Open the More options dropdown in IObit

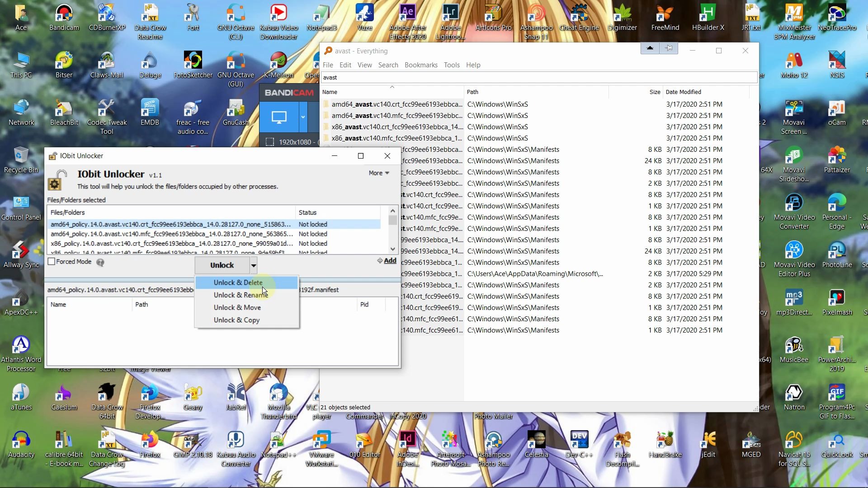379,172
